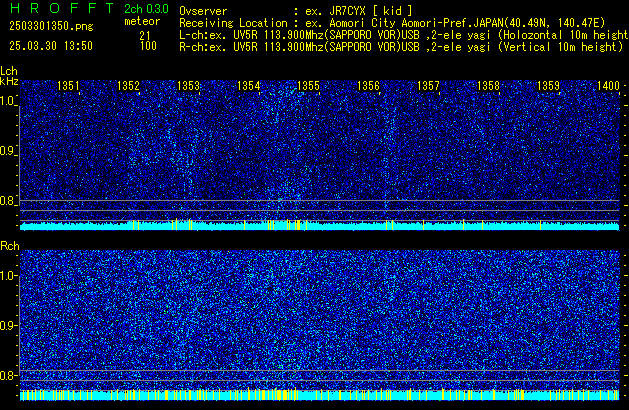Screen dimensions: 629x410
Task: Click the Receiving Location line
Action: coord(392,23)
